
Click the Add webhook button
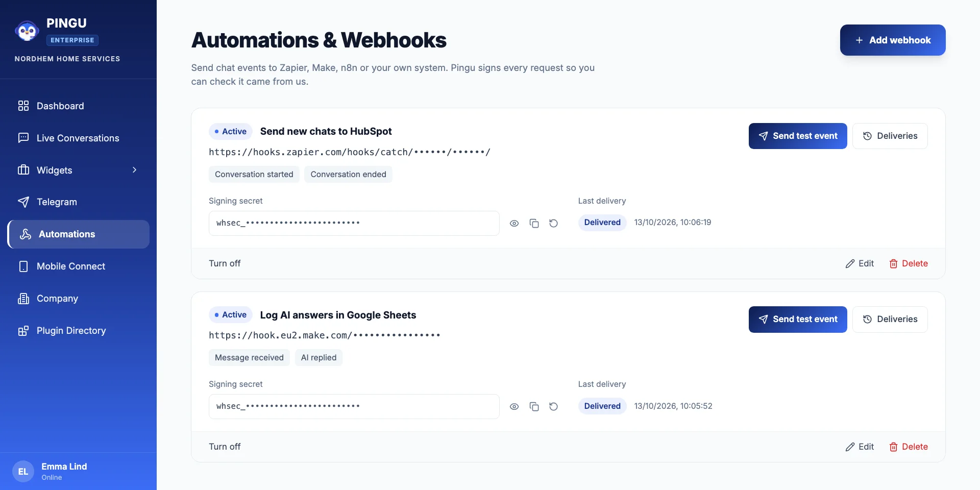click(x=893, y=40)
